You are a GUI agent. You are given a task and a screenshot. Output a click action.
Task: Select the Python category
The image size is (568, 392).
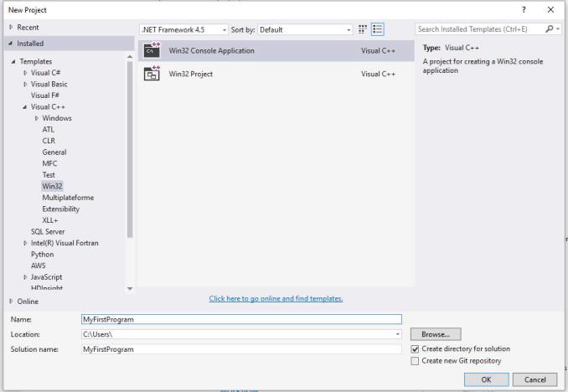click(x=43, y=255)
